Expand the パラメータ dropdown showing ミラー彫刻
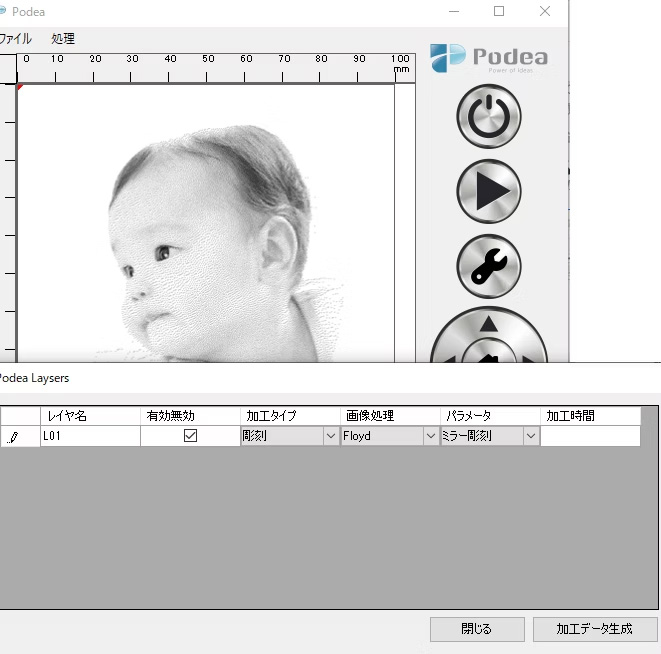 click(x=530, y=437)
